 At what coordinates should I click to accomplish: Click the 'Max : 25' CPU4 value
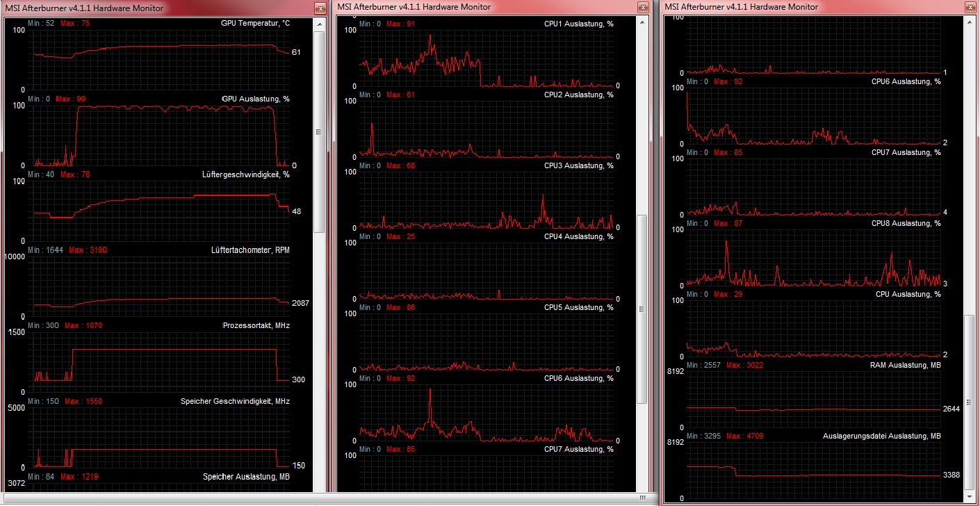coord(401,237)
